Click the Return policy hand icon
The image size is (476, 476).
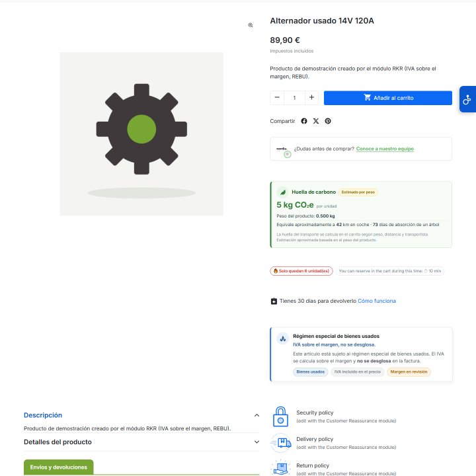click(x=281, y=468)
